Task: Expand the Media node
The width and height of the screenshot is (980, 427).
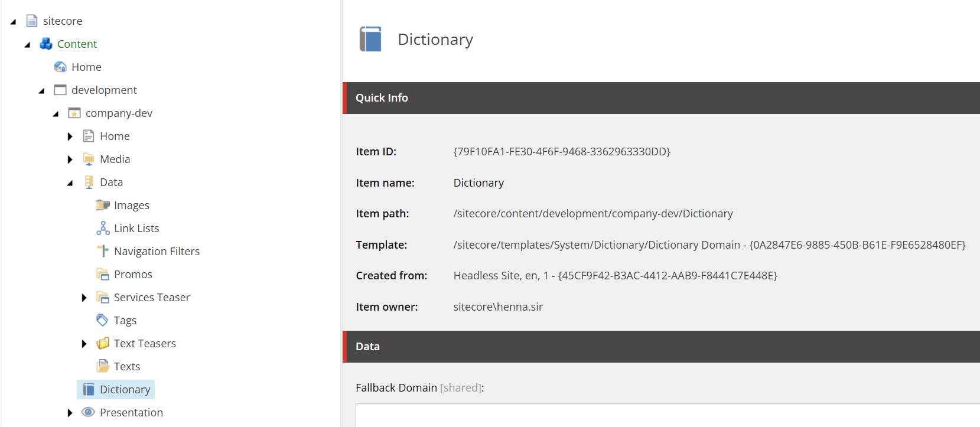Action: (x=70, y=159)
